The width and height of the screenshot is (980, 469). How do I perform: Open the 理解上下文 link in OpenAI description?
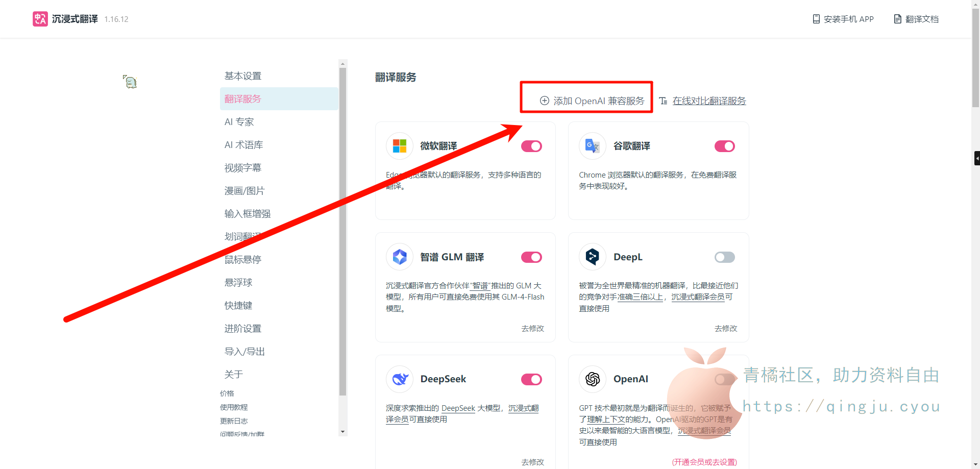pos(606,419)
